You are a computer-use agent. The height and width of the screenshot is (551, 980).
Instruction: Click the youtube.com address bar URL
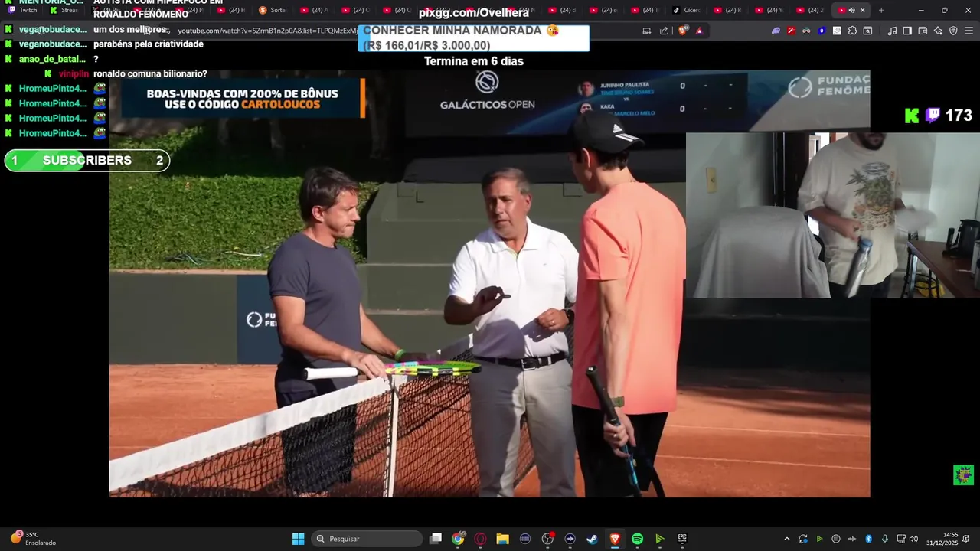click(267, 31)
